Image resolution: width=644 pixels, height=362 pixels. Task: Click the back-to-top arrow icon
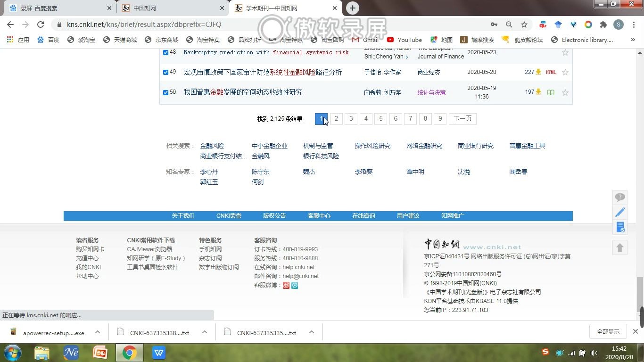(620, 247)
